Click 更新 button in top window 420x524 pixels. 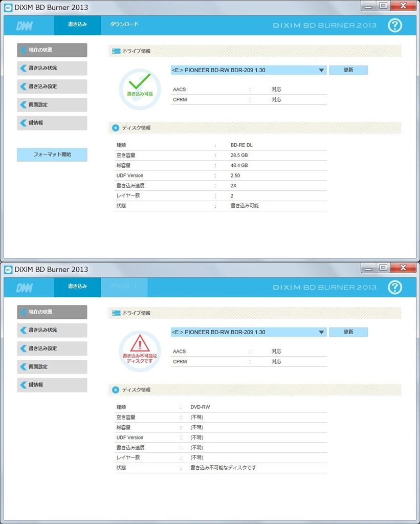click(348, 70)
